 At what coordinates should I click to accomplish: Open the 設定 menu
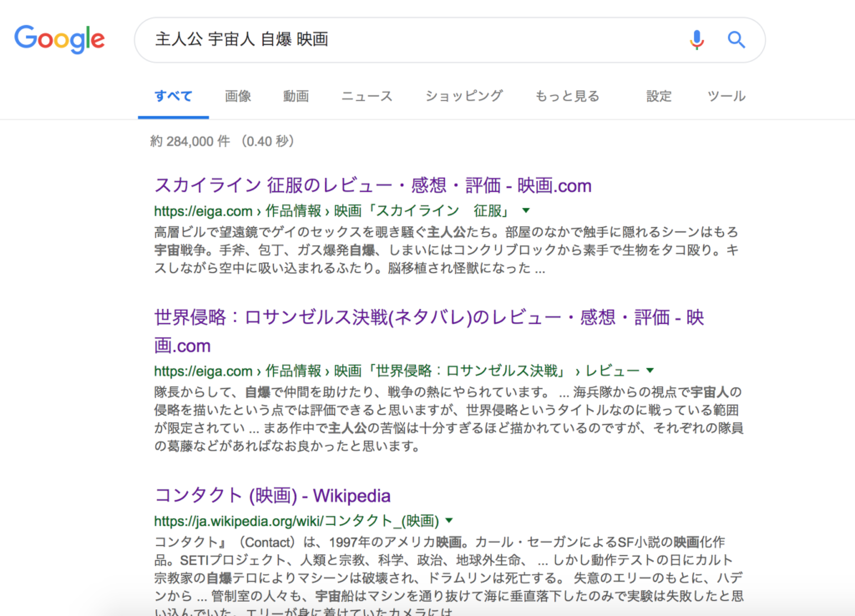point(659,96)
